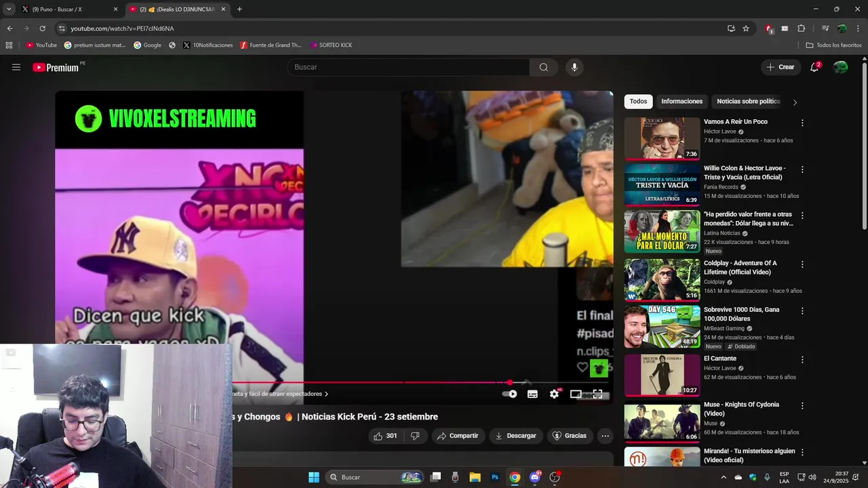Go to YouTube Premium home logo
868x488 pixels.
click(56, 67)
